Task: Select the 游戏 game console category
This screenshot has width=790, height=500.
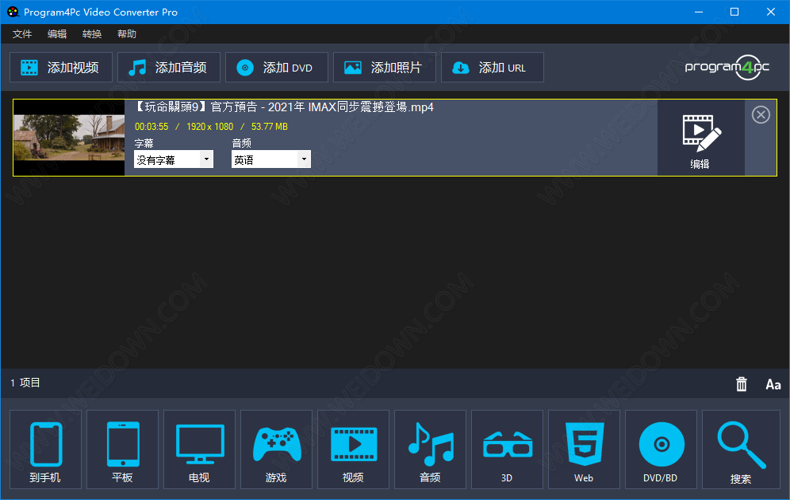Action: pos(276,449)
